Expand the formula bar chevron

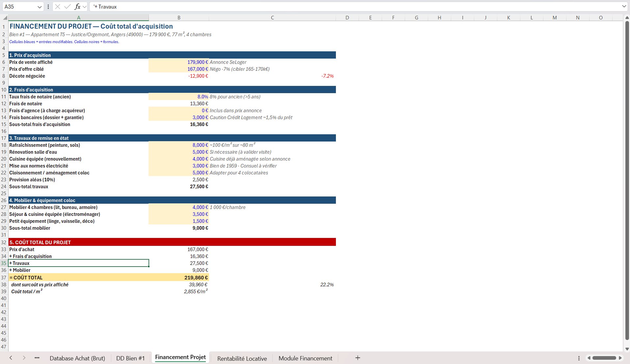click(x=624, y=7)
